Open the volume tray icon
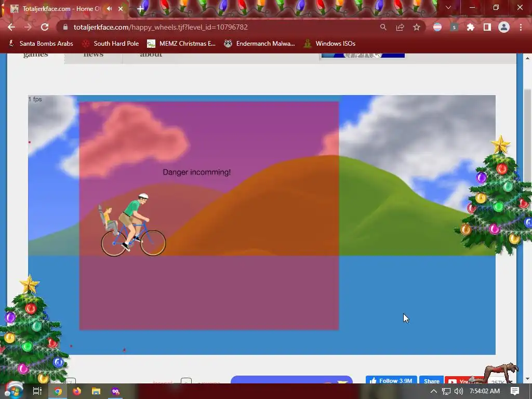Screen dimensions: 532x399 click(x=458, y=391)
